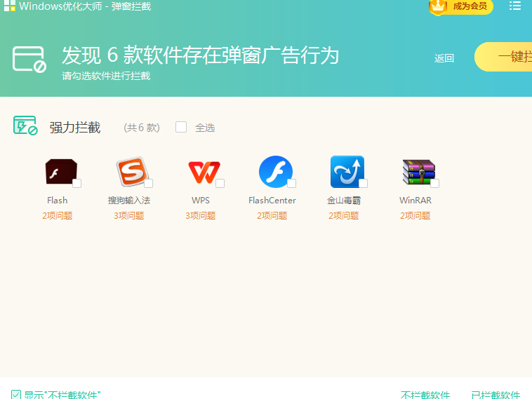Click the 3项问题 text under 搜狗输入法
Image resolution: width=532 pixels, height=399 pixels.
click(129, 216)
